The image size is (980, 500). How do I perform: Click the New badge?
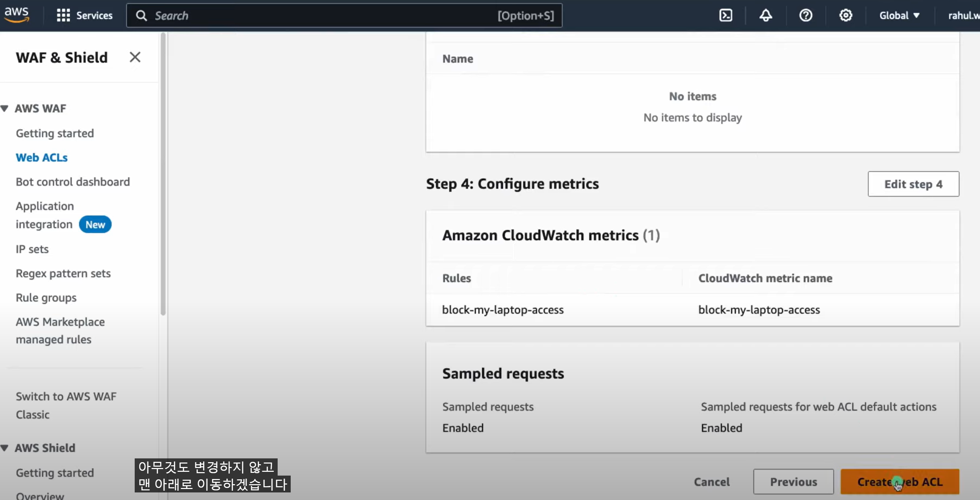95,225
